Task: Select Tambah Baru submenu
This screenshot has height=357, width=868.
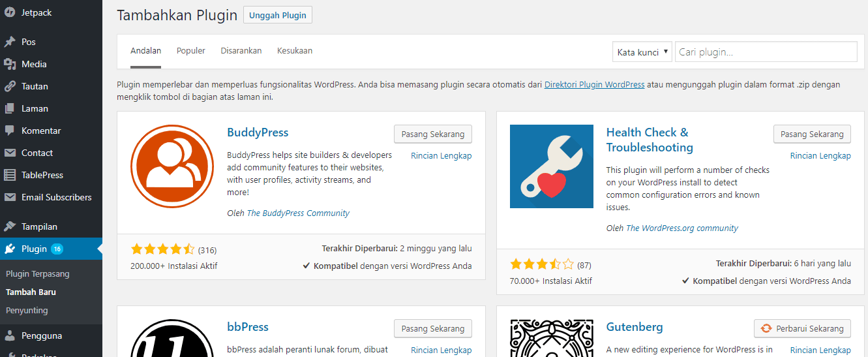Action: tap(31, 292)
